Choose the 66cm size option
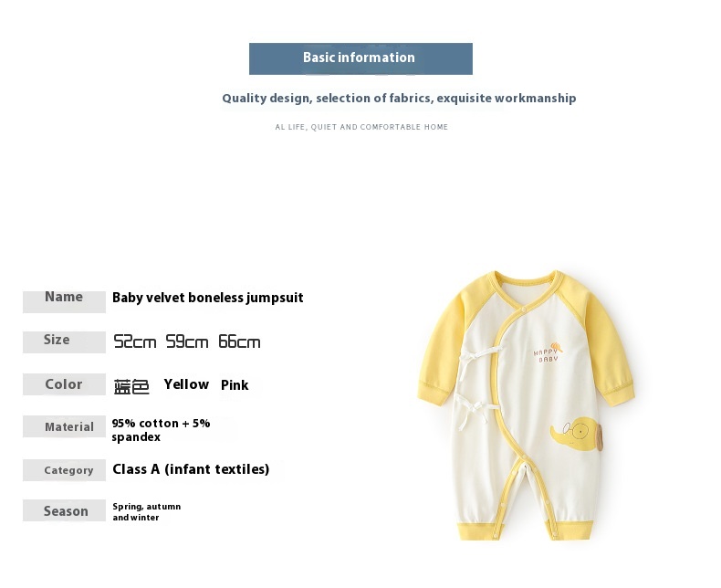This screenshot has width=721, height=588. 239,342
